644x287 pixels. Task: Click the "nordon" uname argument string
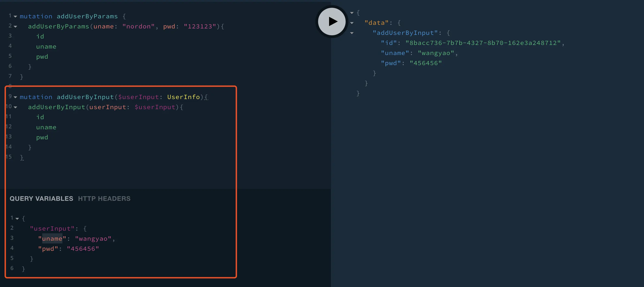[x=138, y=27]
